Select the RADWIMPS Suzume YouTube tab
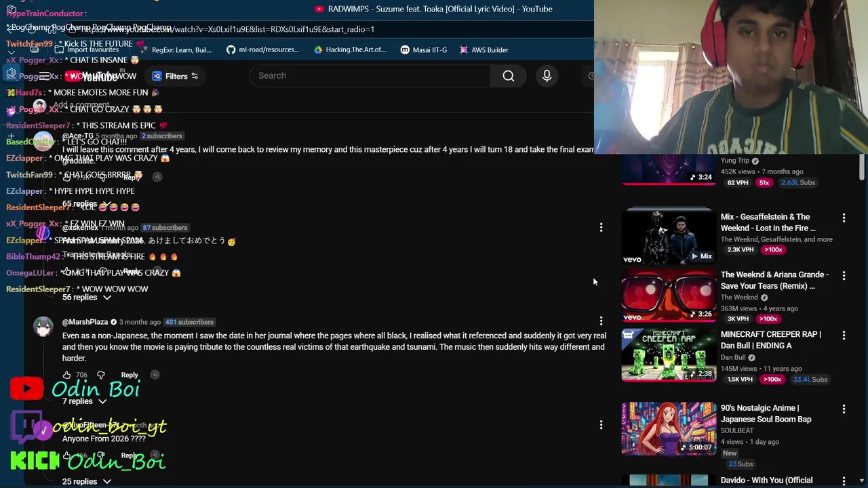This screenshot has height=488, width=868. [434, 9]
